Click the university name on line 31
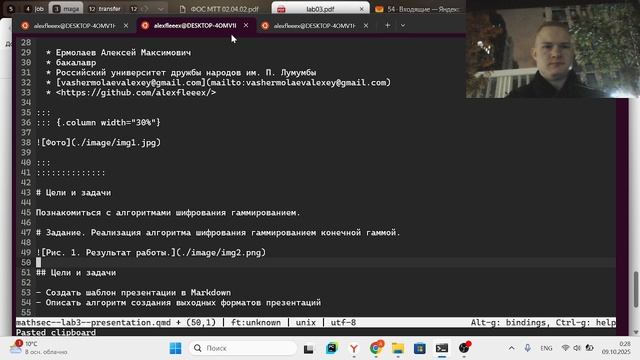The width and height of the screenshot is (640, 360). tap(186, 73)
